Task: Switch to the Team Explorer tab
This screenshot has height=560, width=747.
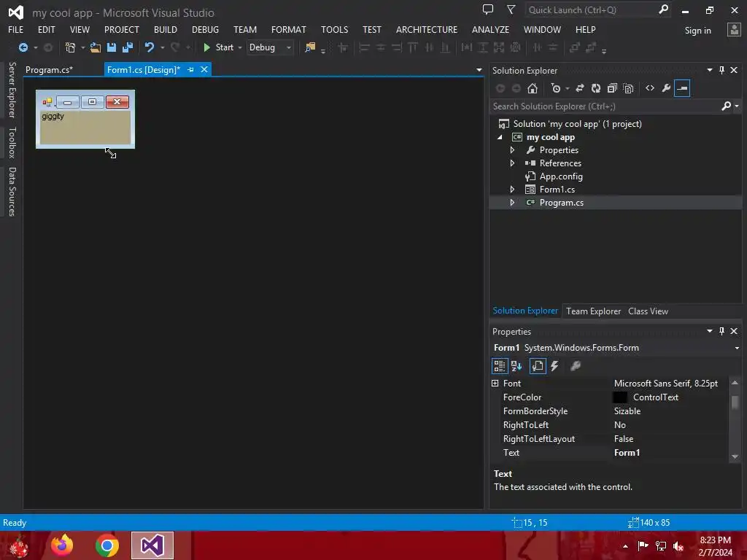Action: tap(593, 311)
